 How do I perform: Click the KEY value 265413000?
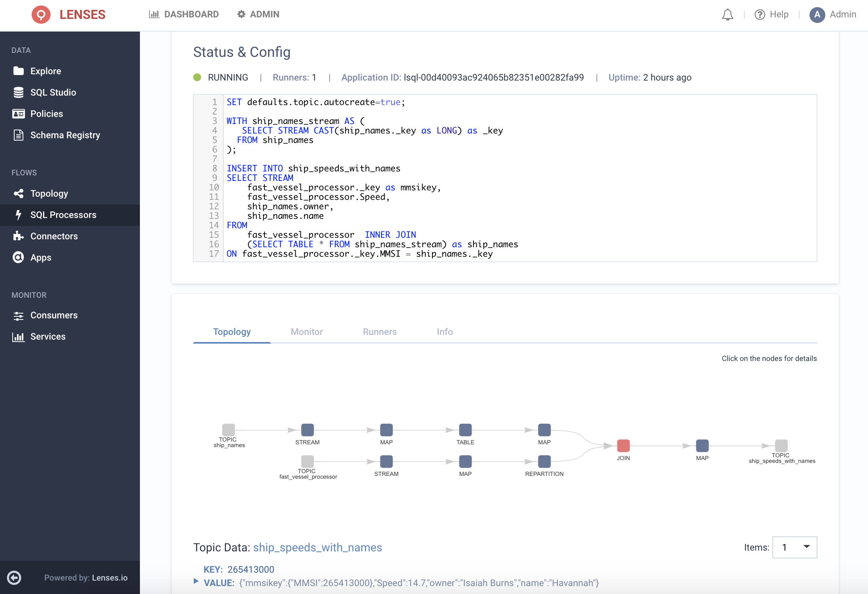point(251,570)
